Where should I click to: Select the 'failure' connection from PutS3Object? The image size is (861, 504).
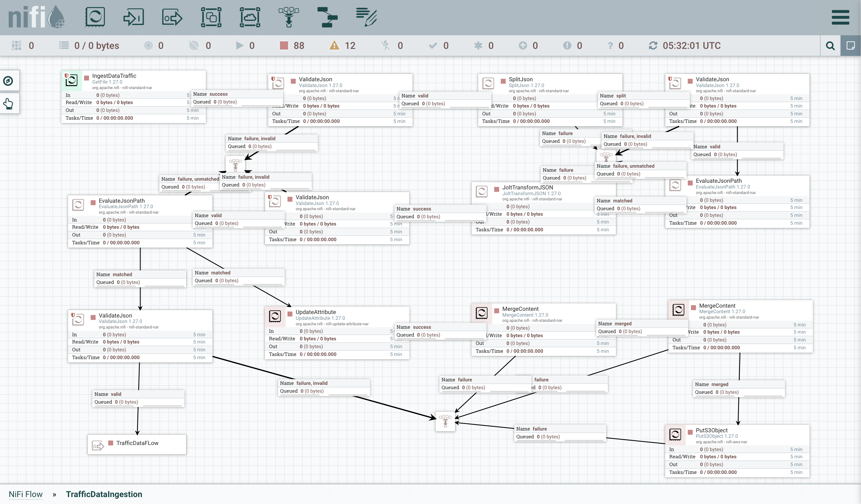[560, 433]
